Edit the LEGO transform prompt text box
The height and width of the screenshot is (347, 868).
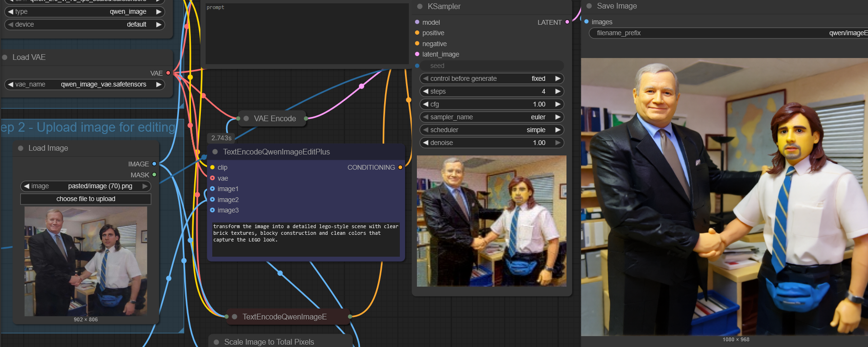click(x=306, y=239)
